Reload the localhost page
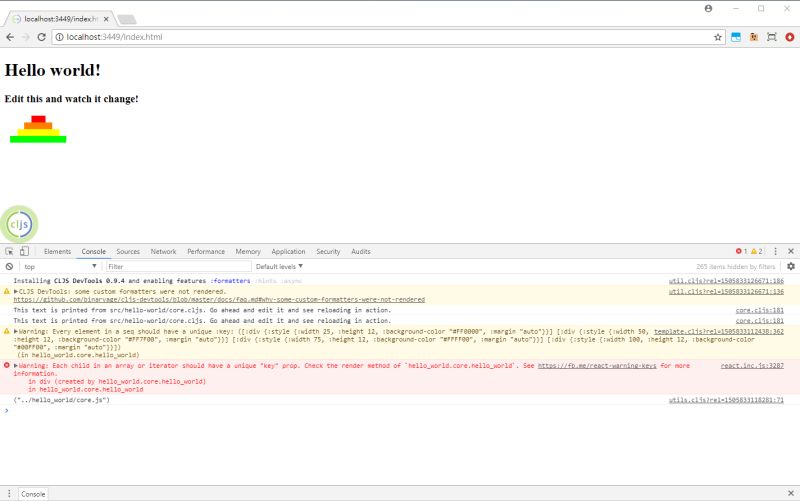The width and height of the screenshot is (800, 501). point(41,37)
